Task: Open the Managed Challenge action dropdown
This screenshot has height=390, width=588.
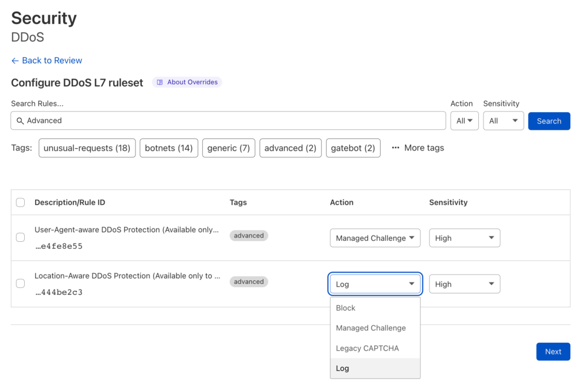Action: [375, 238]
